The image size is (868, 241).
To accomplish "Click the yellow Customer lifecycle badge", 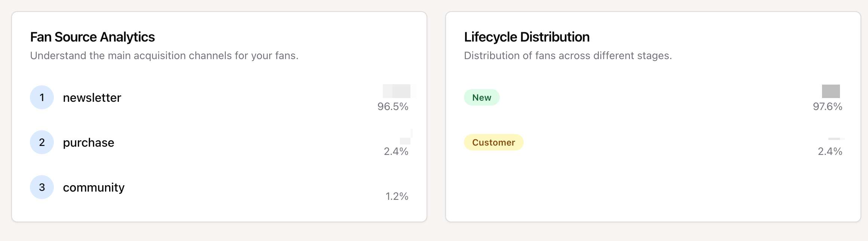I will [493, 142].
